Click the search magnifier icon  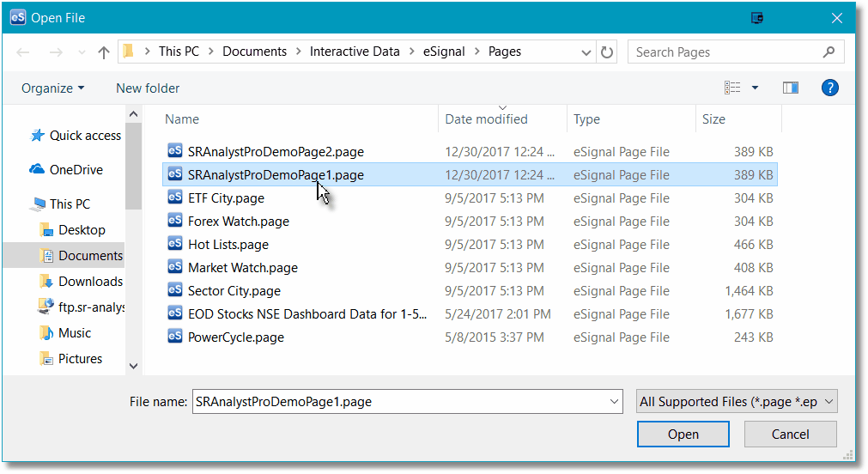point(829,52)
